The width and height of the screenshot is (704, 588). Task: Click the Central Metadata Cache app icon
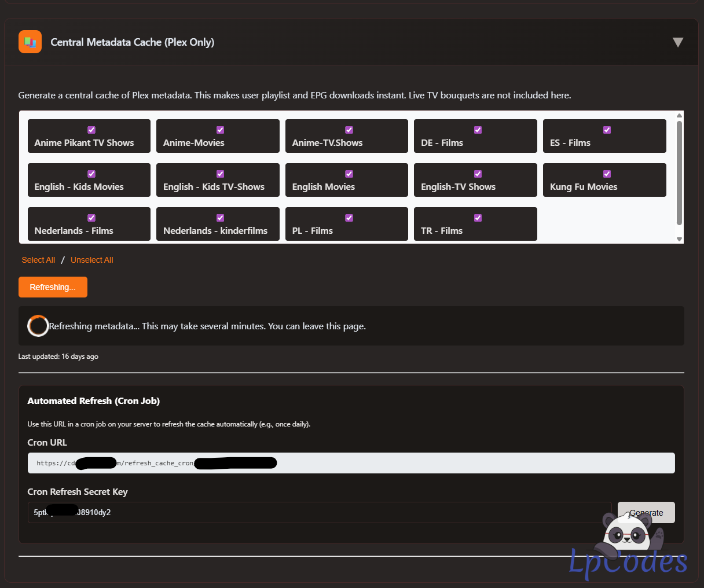30,42
